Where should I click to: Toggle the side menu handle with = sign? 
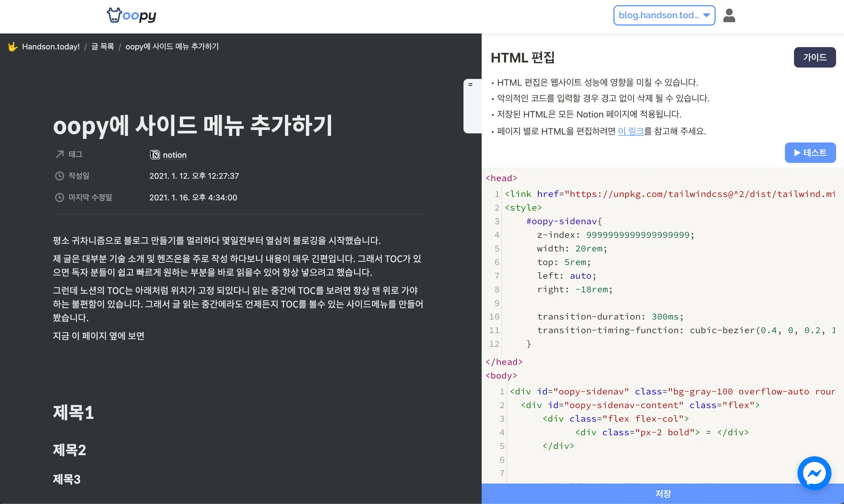point(470,84)
